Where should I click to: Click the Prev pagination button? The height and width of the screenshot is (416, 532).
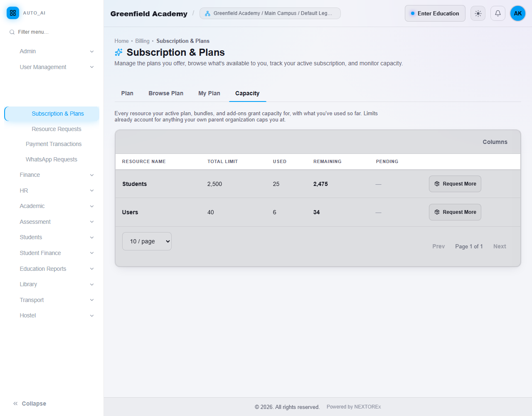point(438,246)
